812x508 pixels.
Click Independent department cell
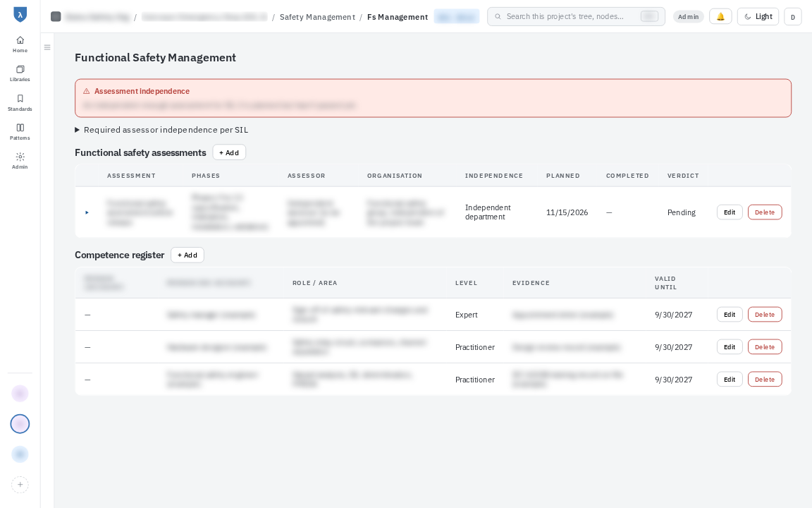point(488,212)
